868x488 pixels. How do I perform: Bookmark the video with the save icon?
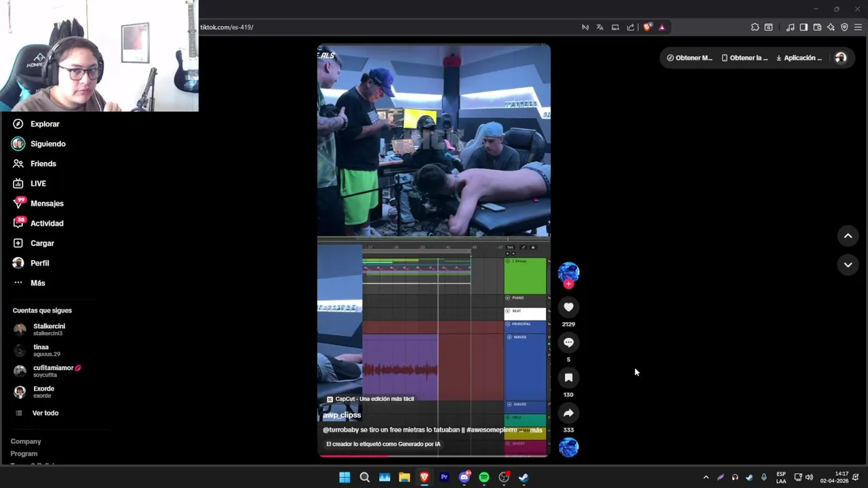[568, 378]
